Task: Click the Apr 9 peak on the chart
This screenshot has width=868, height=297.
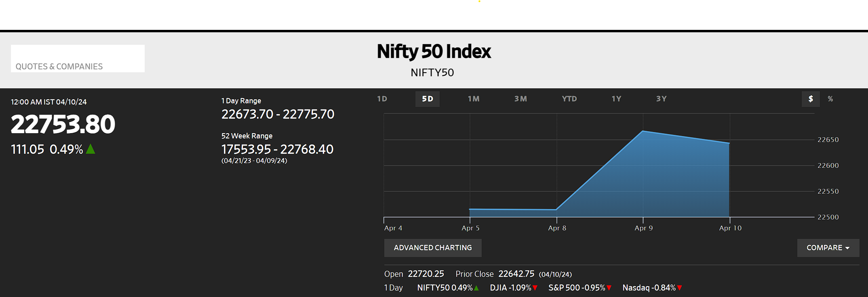Action: coord(643,131)
